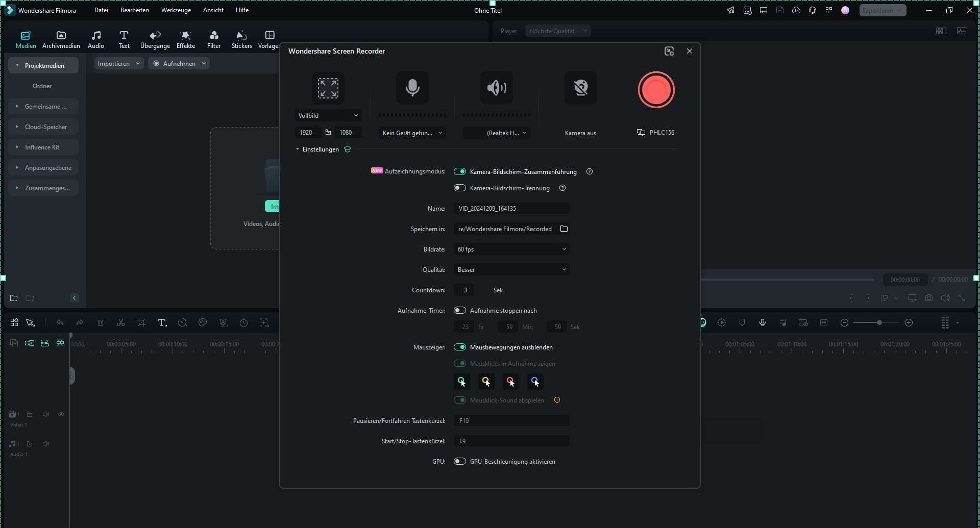Open the Bildrate 60 fps dropdown
The image size is (980, 528).
click(x=512, y=249)
